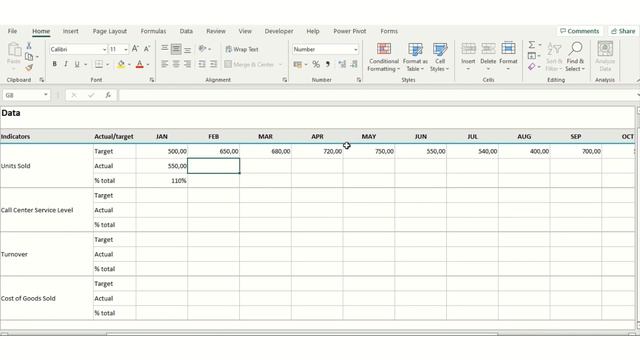Align text to the left
Viewport: 640px width, 360px height.
click(164, 64)
